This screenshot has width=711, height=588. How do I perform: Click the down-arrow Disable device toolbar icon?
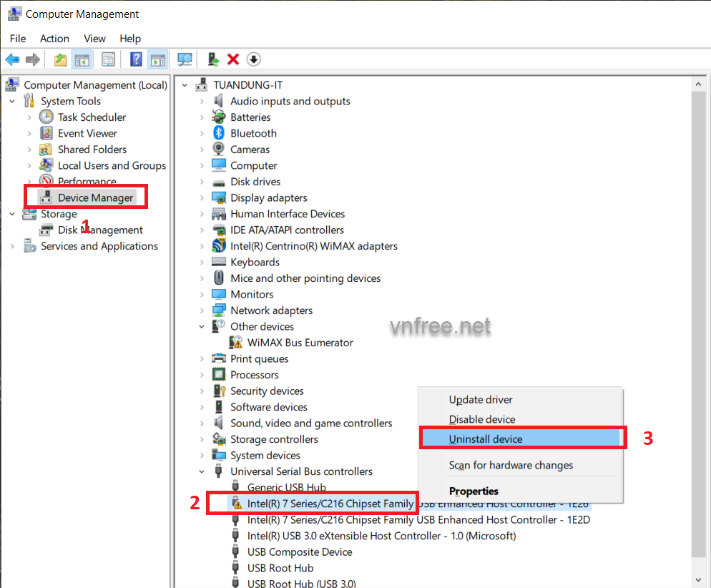click(x=253, y=59)
